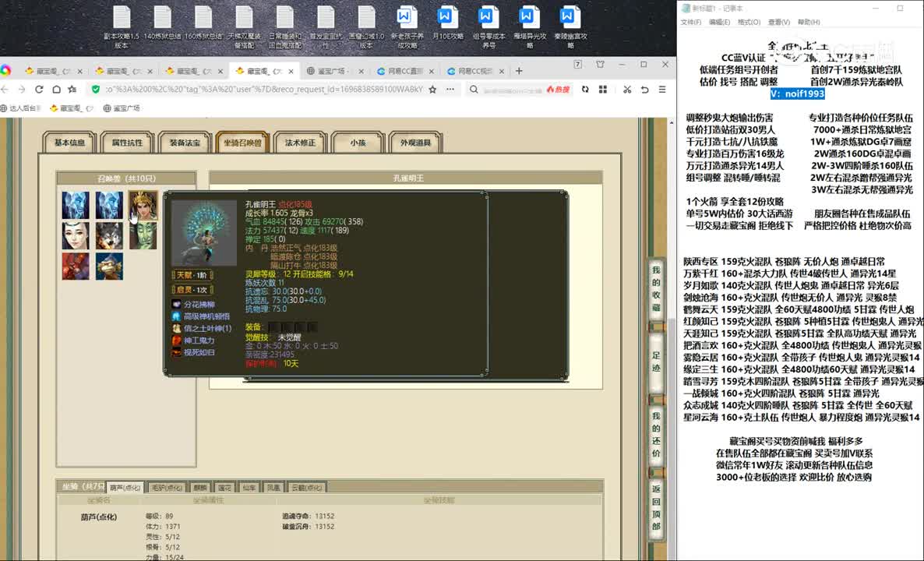Open Notepad 帮助(H) menu

tap(809, 22)
